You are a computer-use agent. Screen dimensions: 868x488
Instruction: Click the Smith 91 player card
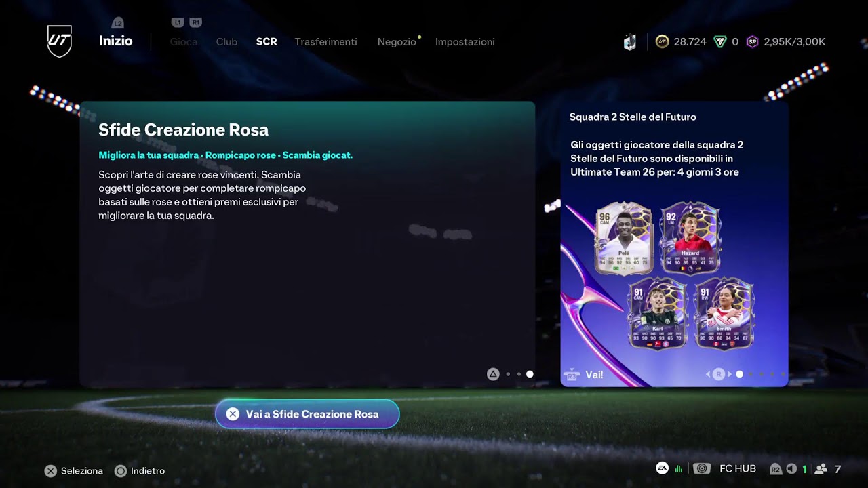[x=724, y=313]
